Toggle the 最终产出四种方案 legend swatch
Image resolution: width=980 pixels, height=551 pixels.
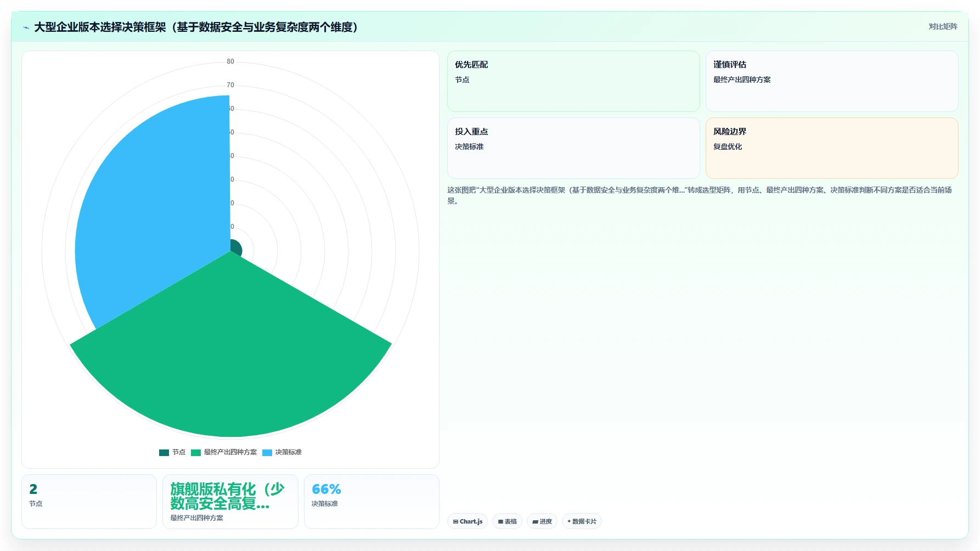tap(196, 453)
